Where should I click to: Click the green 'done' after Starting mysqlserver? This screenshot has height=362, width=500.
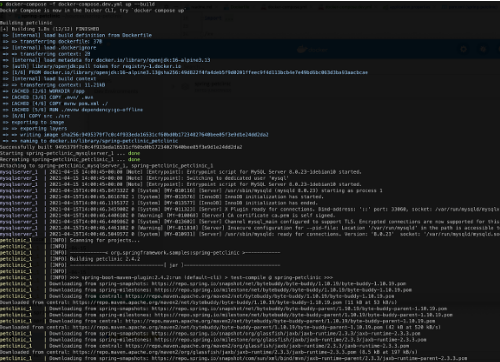[x=134, y=153]
